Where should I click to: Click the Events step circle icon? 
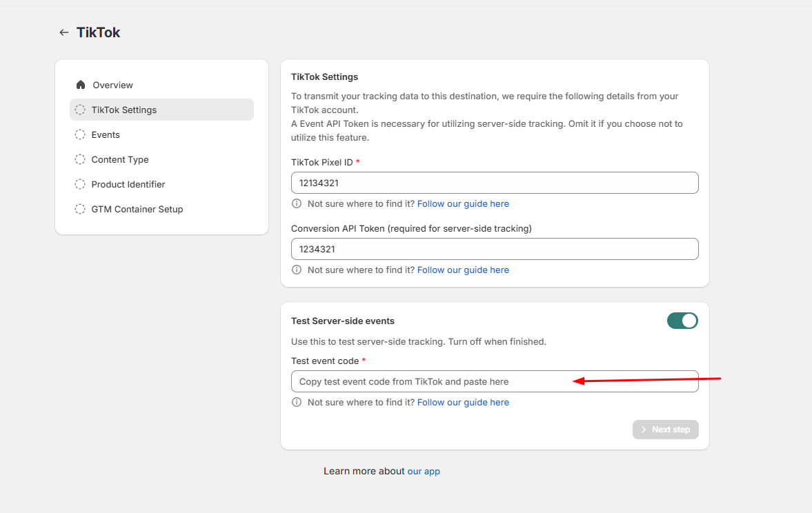(80, 134)
